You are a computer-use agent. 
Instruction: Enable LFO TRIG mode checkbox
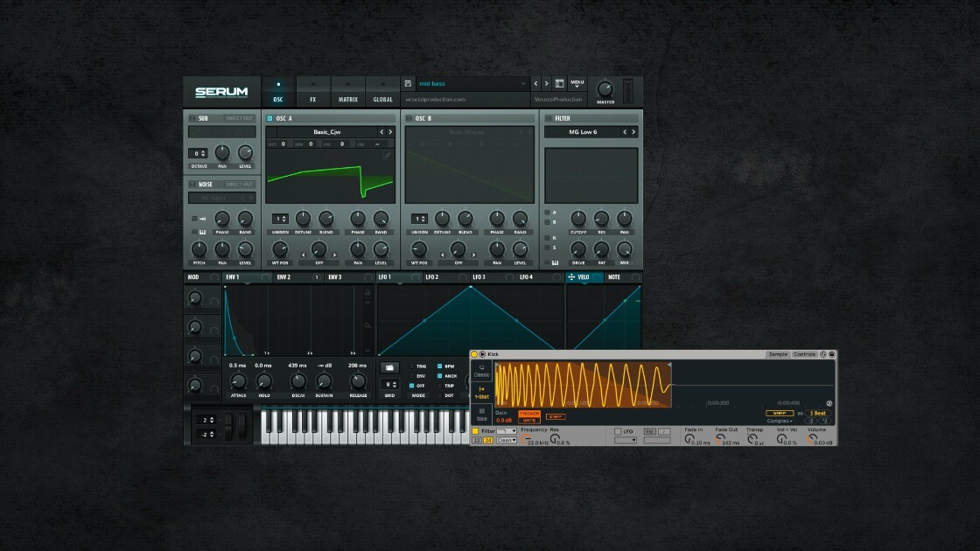(411, 366)
